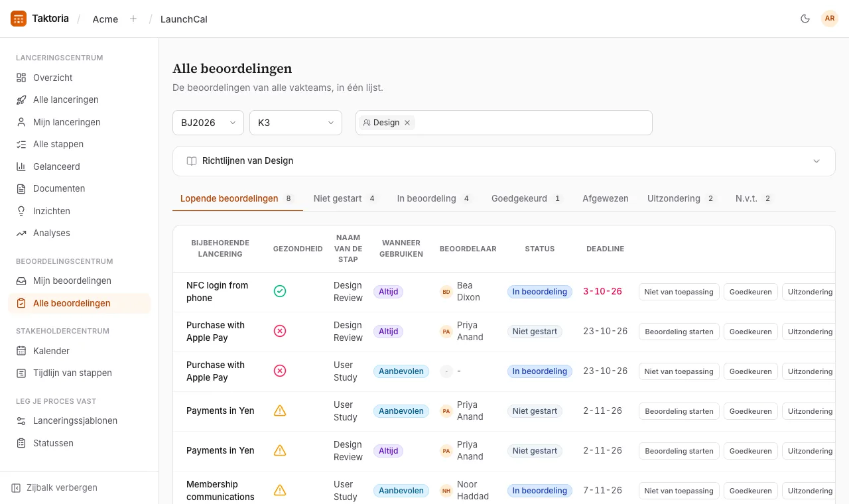Click the red health icon for Apple Pay User Study
The image size is (849, 504).
click(280, 371)
